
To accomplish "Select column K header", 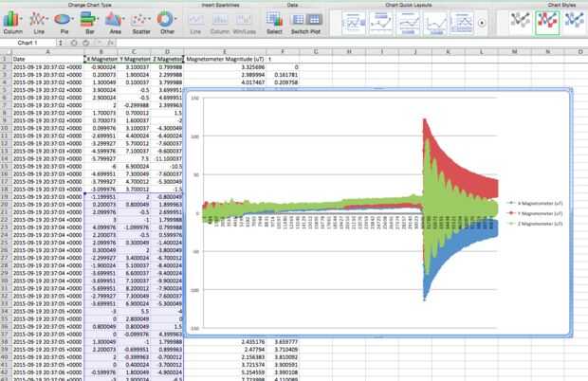I will (x=449, y=52).
